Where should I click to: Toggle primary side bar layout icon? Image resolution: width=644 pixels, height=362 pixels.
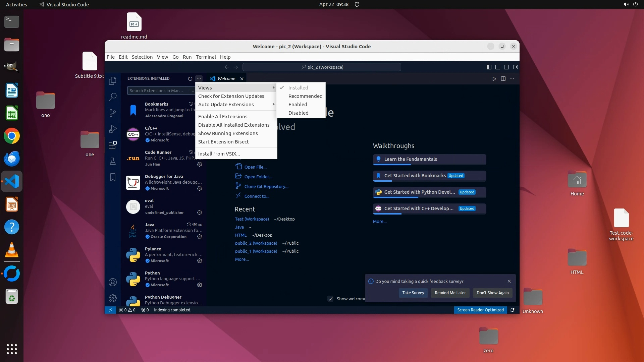pos(489,67)
